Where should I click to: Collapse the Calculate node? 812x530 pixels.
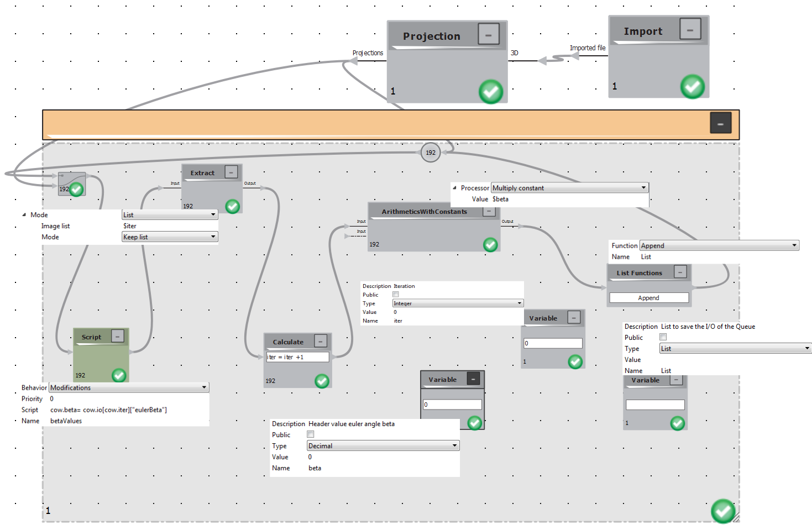coord(321,341)
